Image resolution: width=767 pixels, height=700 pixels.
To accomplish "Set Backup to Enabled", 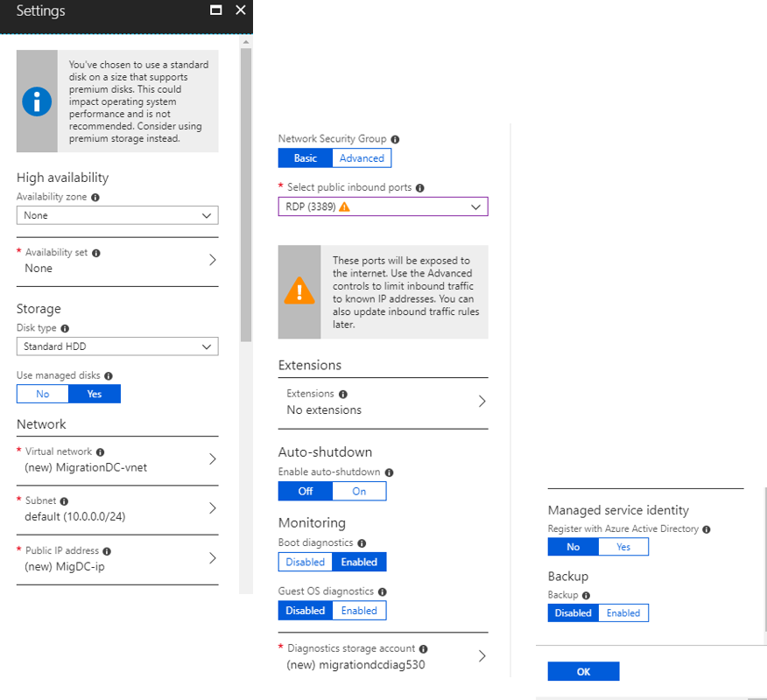I will pyautogui.click(x=623, y=613).
